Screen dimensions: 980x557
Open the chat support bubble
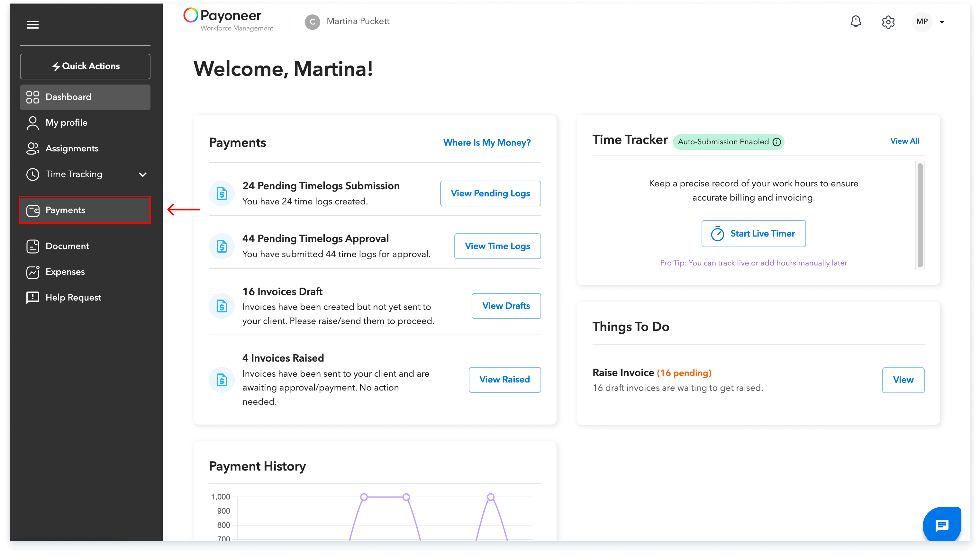942,525
